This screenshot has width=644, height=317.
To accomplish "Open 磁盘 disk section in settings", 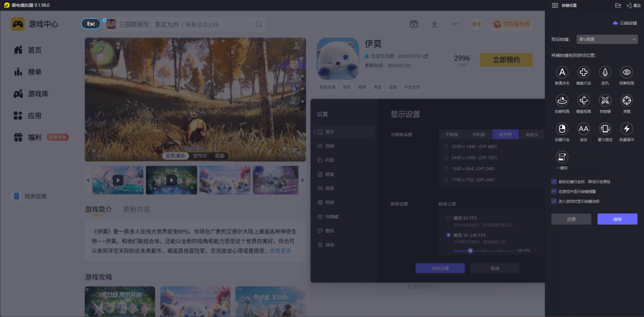I will point(345,174).
